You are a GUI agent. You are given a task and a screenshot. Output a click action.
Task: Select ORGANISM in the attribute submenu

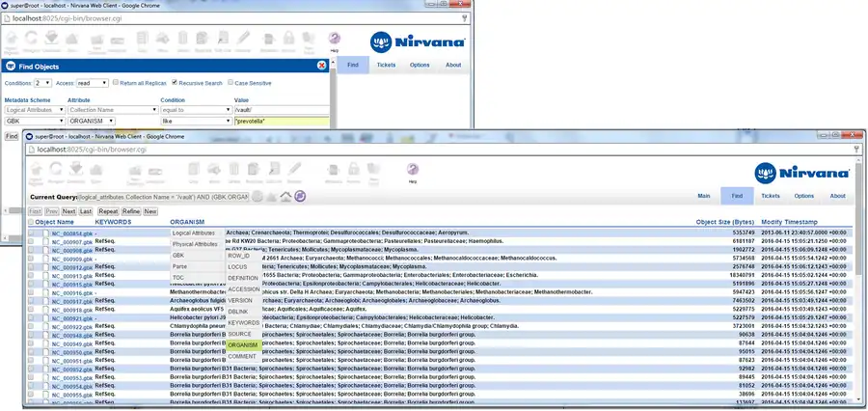tap(243, 344)
